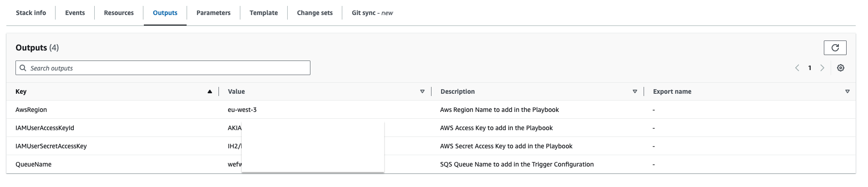Sort by Key ascending arrow
The height and width of the screenshot is (187, 868).
[x=210, y=91]
